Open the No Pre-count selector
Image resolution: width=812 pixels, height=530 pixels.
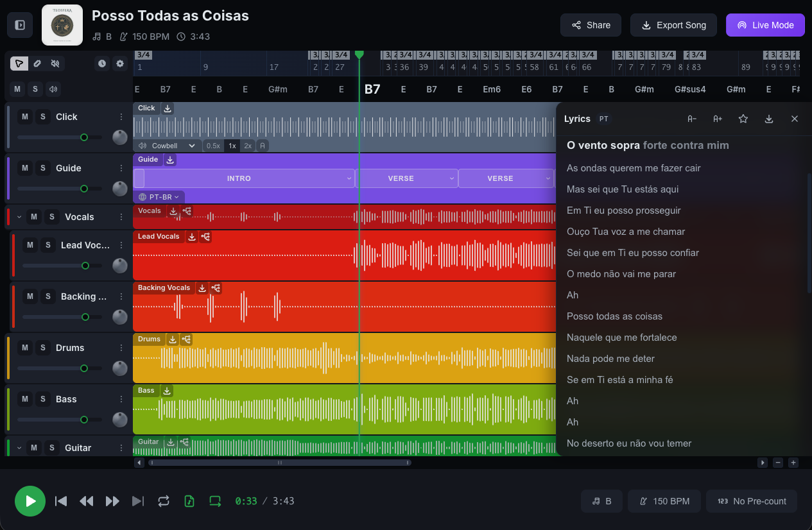pos(752,501)
